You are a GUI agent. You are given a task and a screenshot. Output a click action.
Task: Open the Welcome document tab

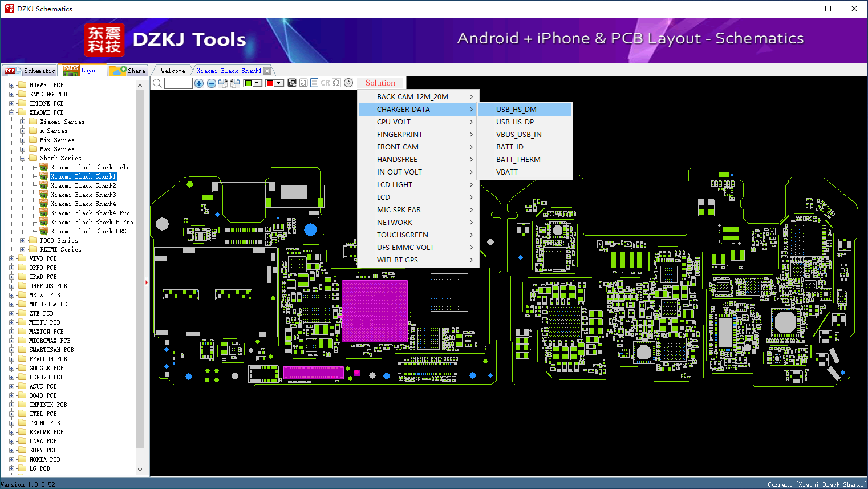coord(173,71)
